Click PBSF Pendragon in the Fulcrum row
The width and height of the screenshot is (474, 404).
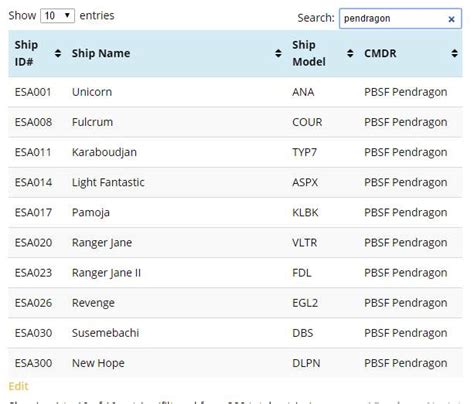click(406, 122)
